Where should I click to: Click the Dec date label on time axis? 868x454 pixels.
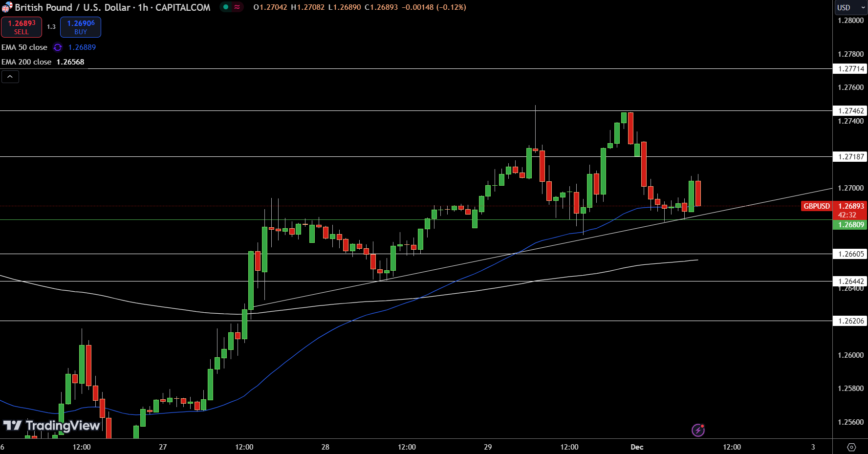(x=637, y=447)
